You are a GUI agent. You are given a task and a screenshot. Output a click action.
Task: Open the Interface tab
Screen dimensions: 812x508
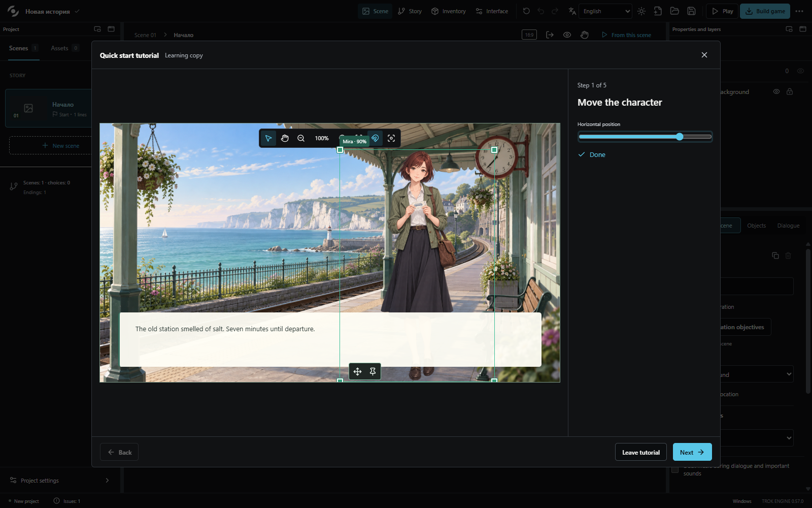click(492, 11)
